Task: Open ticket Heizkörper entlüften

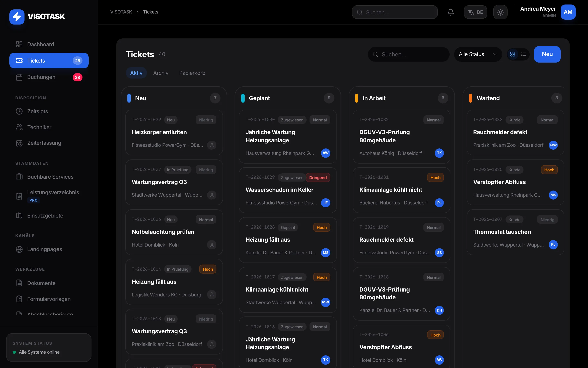Action: [174, 132]
